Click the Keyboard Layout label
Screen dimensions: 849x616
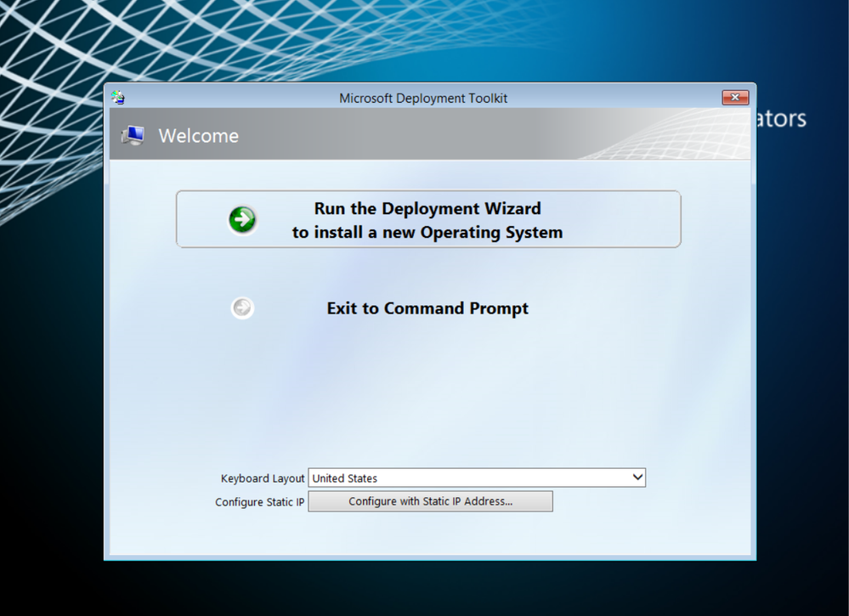click(263, 478)
